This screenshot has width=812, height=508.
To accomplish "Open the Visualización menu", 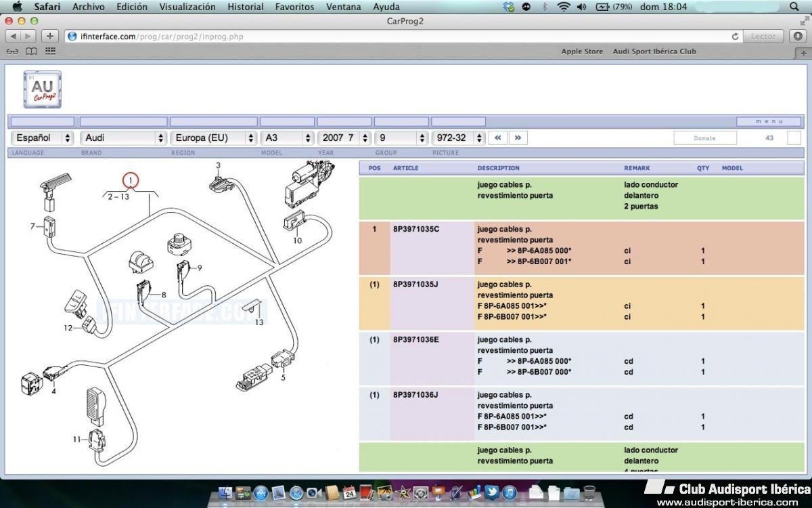I will [x=187, y=7].
